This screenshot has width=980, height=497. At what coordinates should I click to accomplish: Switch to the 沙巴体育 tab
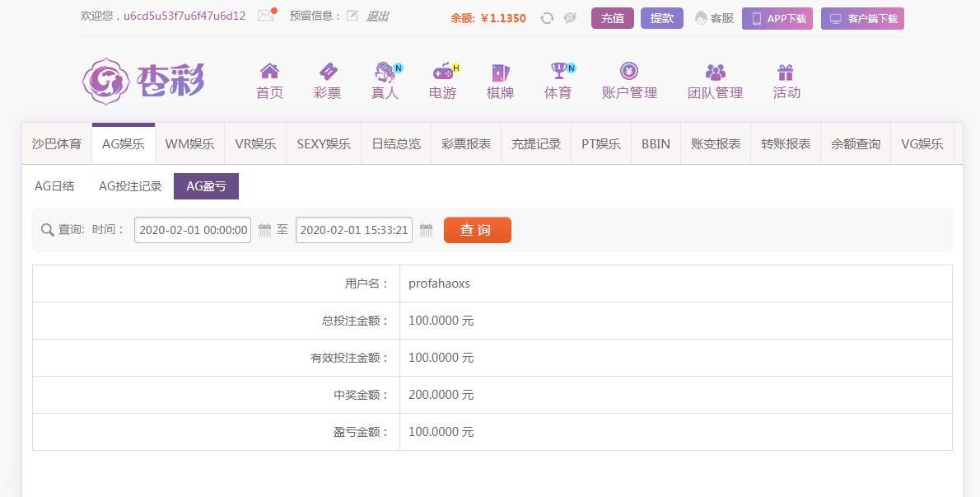pos(57,143)
